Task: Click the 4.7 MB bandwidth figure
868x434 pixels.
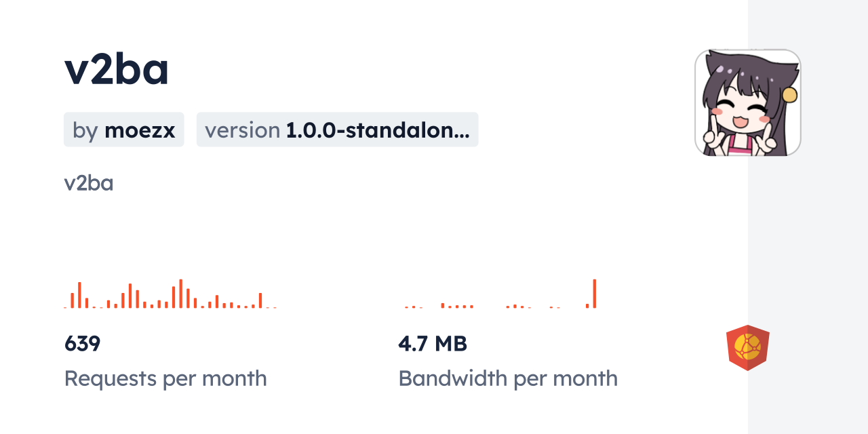Action: coord(433,344)
